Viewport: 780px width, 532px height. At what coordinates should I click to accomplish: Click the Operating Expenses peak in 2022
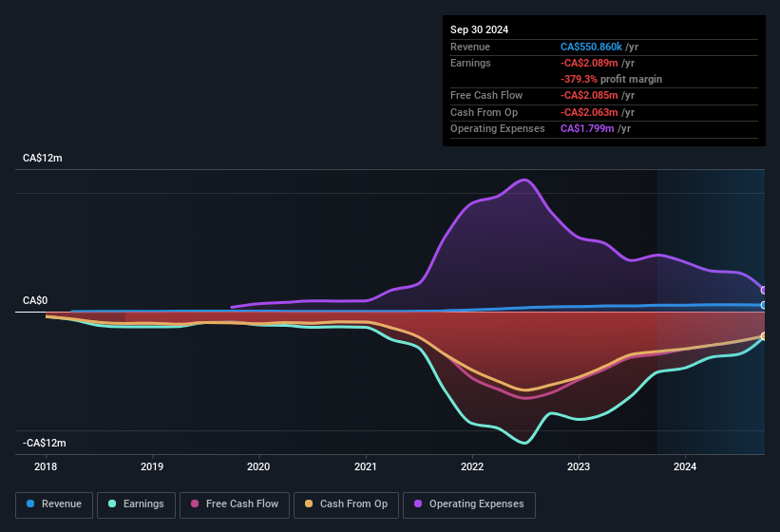click(x=524, y=180)
